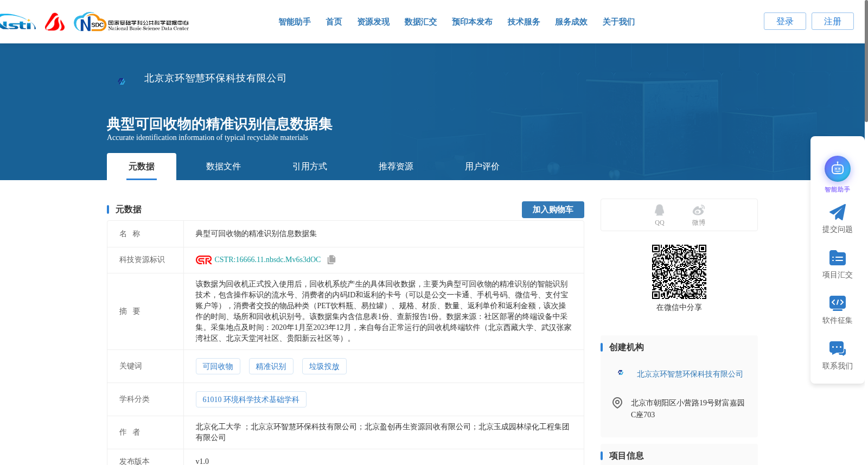The image size is (868, 465).
Task: Open the 服务成效 menu
Action: coord(571,22)
